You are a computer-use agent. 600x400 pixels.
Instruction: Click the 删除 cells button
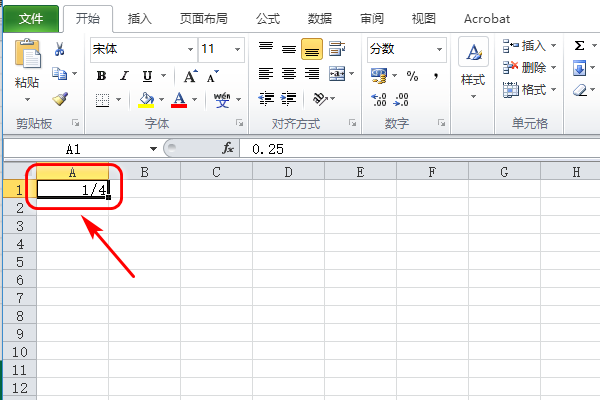point(529,68)
